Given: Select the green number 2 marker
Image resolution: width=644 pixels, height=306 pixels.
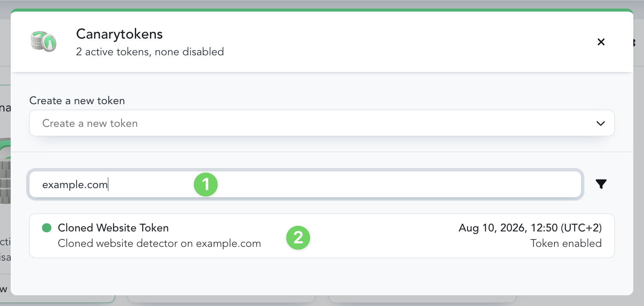Looking at the screenshot, I should (x=298, y=237).
